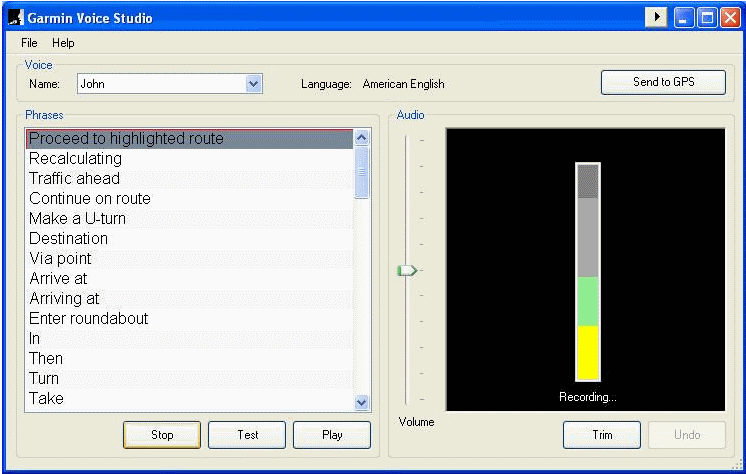This screenshot has height=474, width=746.
Task: Maximize the Garmin Voice Studio window
Action: pyautogui.click(x=707, y=18)
